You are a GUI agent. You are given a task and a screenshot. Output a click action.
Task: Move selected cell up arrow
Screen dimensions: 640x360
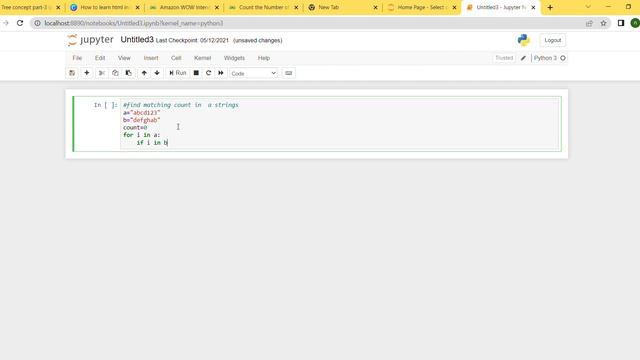pos(144,73)
